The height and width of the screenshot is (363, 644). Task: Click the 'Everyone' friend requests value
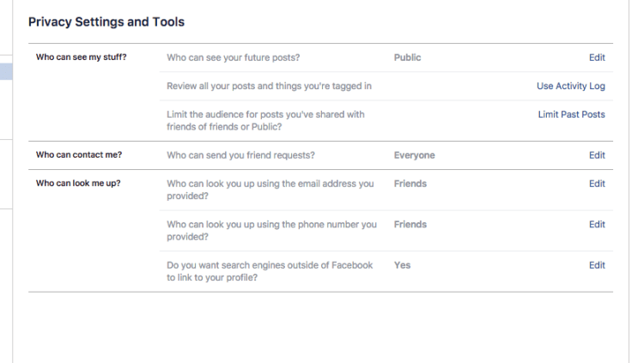click(x=414, y=155)
